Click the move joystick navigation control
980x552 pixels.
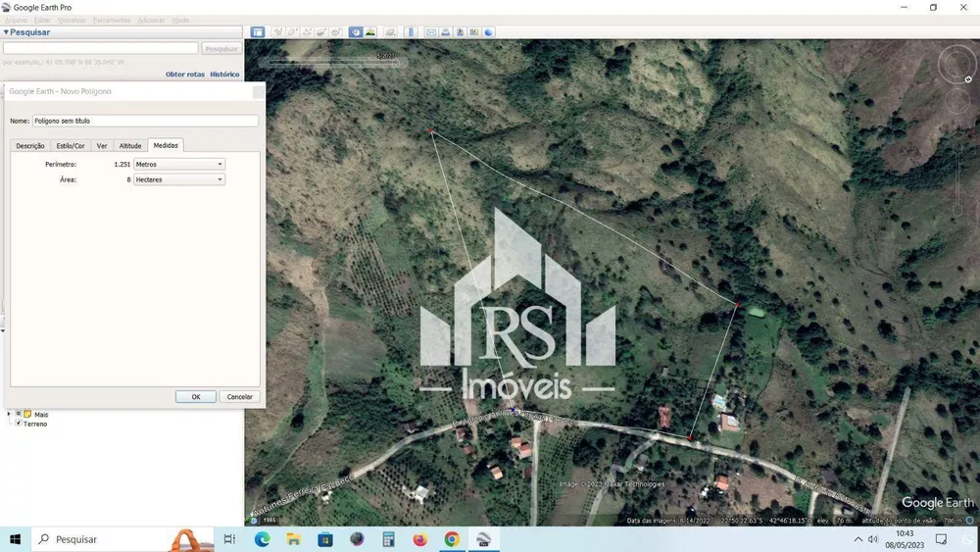coord(956,101)
